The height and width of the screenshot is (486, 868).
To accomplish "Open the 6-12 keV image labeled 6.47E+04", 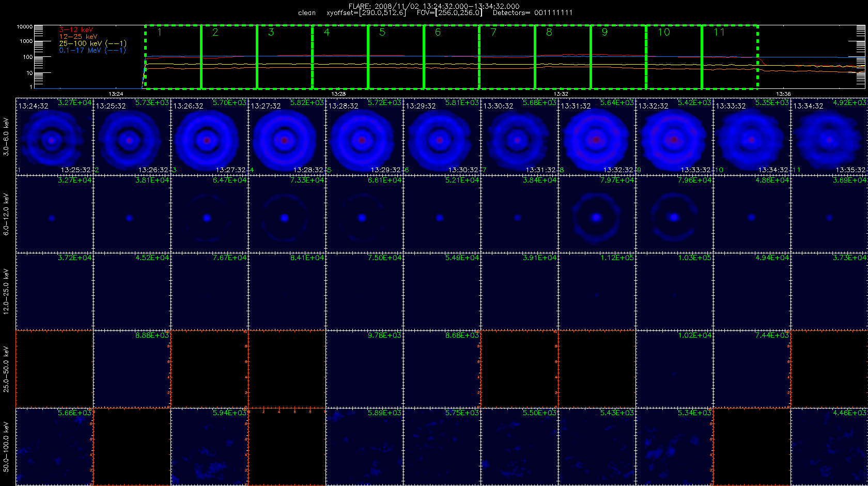I will (x=209, y=214).
